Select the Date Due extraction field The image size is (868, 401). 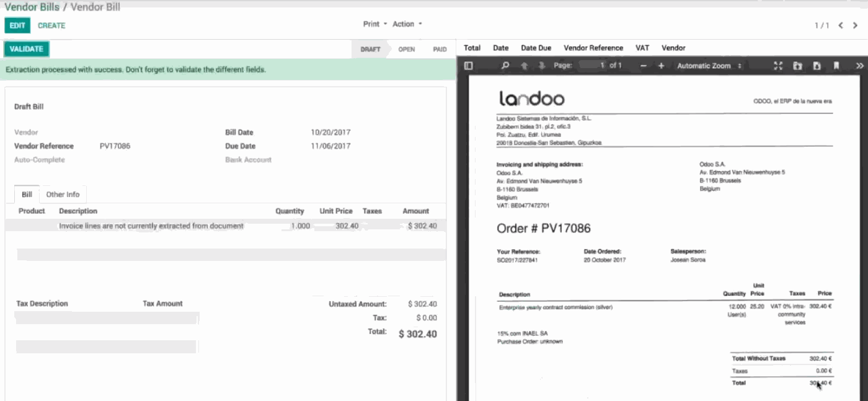pos(536,48)
